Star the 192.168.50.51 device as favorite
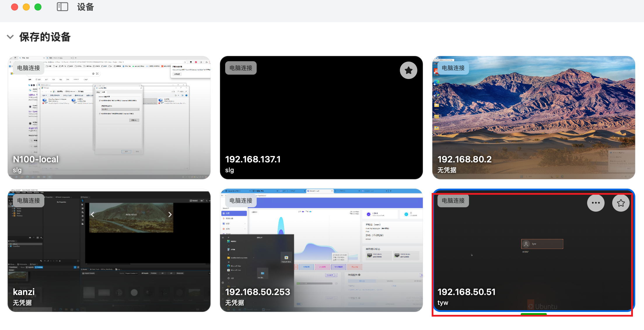 pos(621,203)
